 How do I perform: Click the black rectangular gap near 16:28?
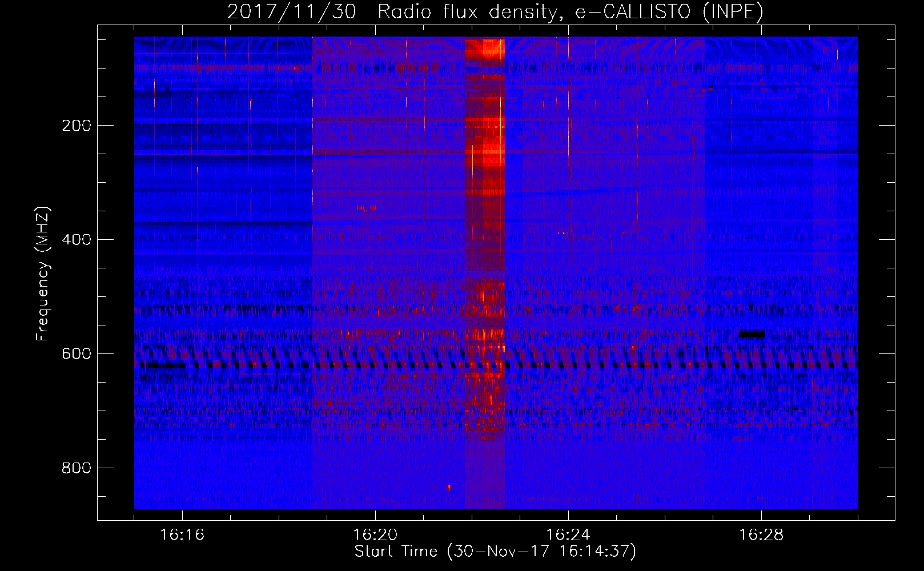(752, 334)
